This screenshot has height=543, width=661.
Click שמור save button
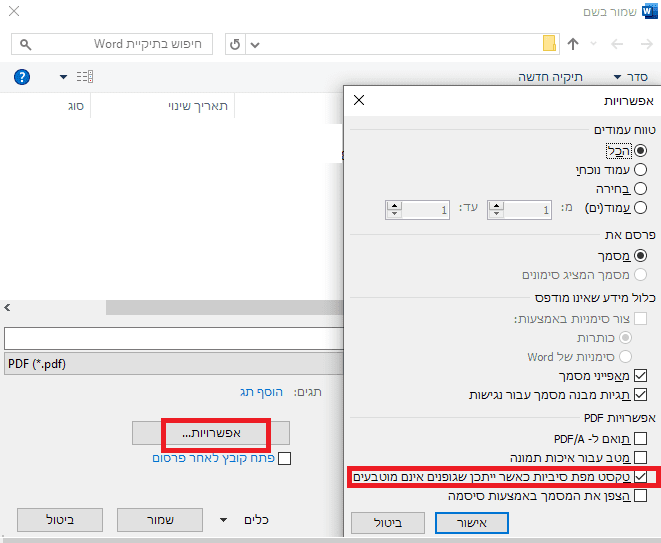point(160,520)
